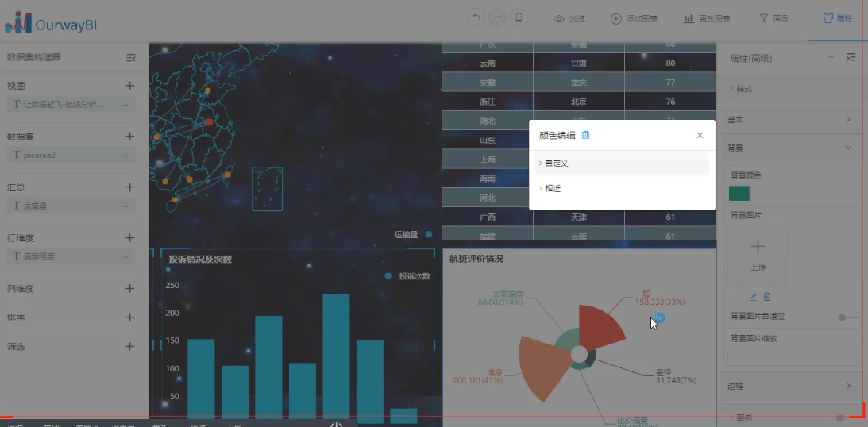
Task: Select the 满意程度 row dimension
Action: [x=71, y=256]
